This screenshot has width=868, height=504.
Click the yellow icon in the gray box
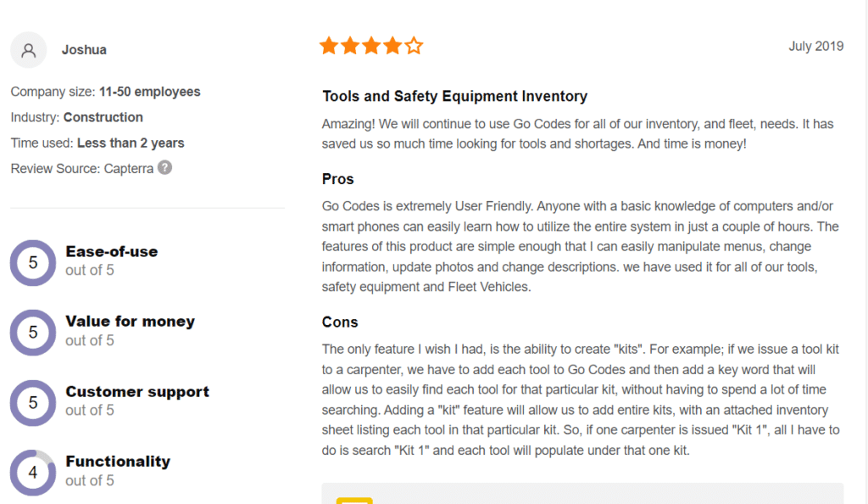pyautogui.click(x=354, y=501)
